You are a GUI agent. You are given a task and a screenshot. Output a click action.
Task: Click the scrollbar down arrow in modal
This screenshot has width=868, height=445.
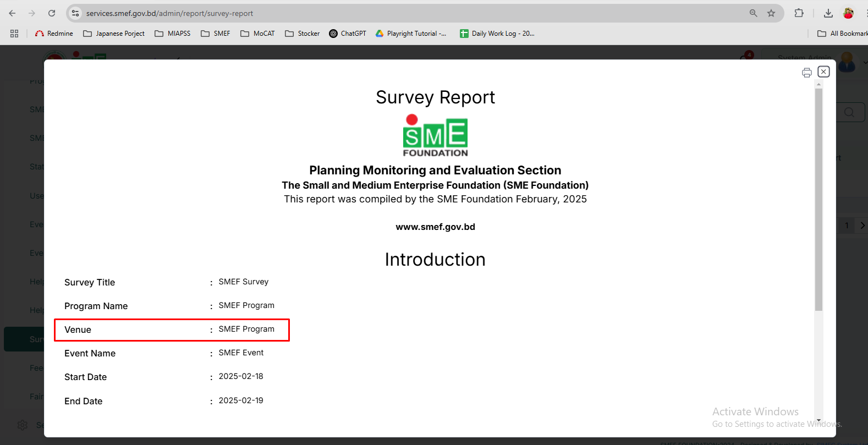click(818, 421)
